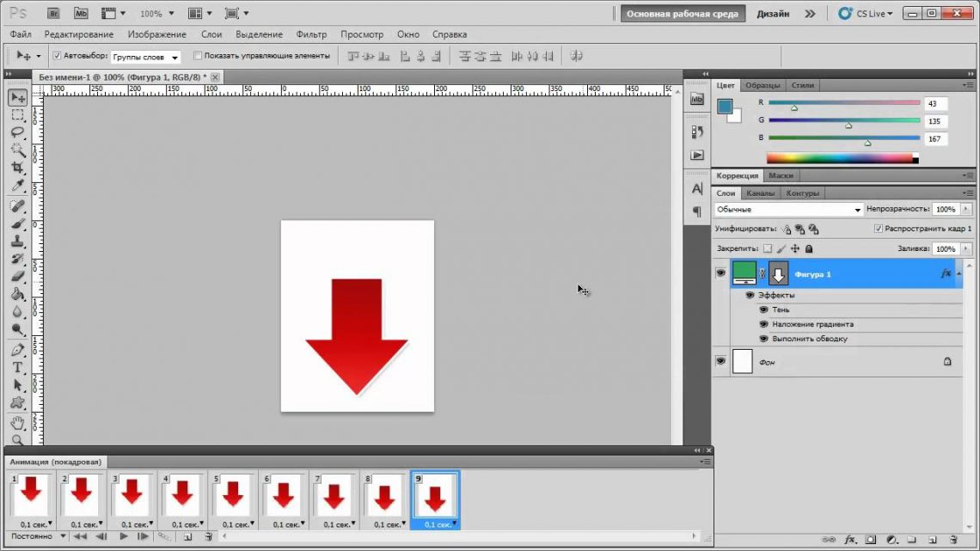Hide the Фигура 1 layer

720,273
